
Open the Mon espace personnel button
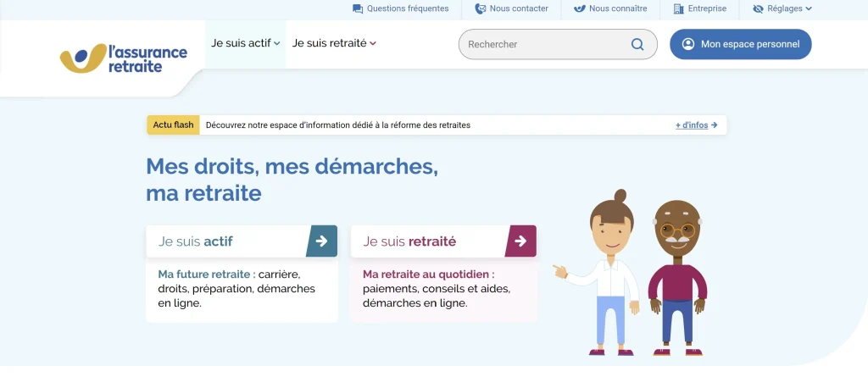[741, 44]
